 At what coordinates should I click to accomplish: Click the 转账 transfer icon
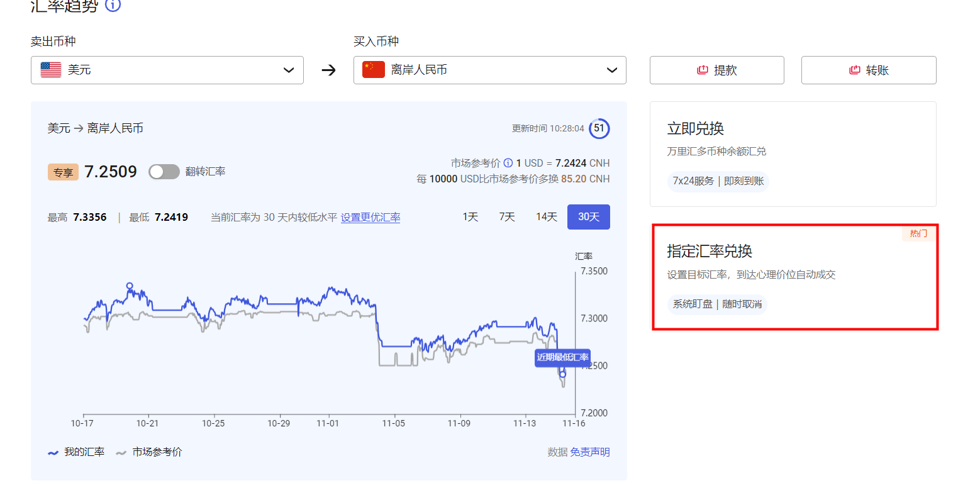(x=854, y=70)
